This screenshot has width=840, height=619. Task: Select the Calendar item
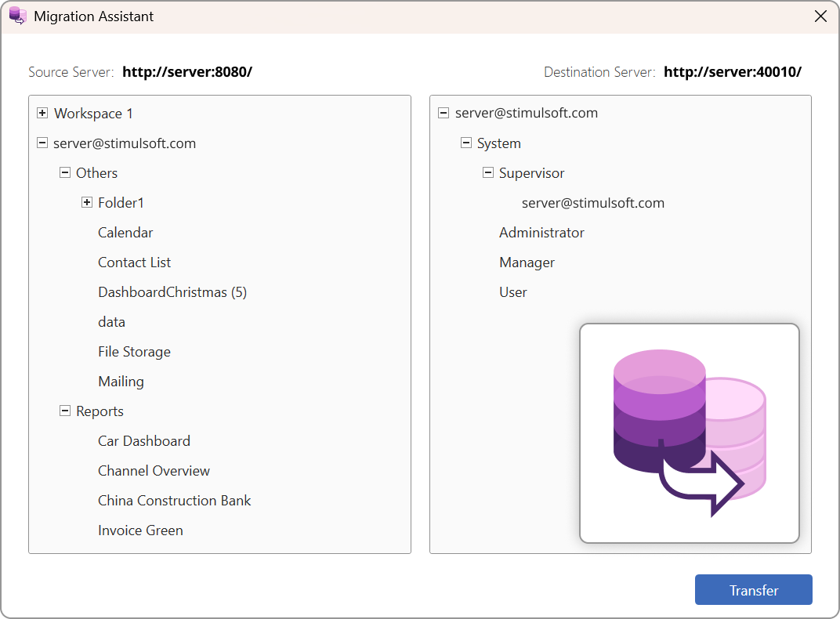click(x=125, y=233)
